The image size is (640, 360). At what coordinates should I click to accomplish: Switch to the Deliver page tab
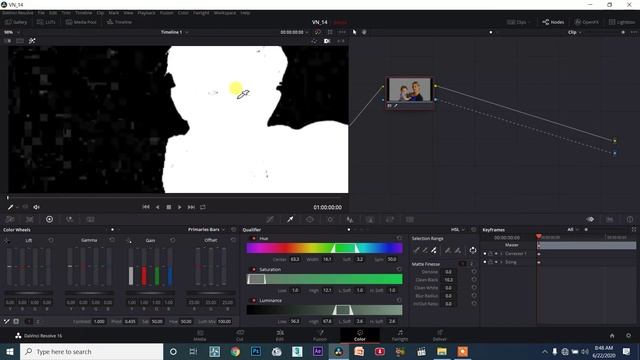tap(440, 336)
